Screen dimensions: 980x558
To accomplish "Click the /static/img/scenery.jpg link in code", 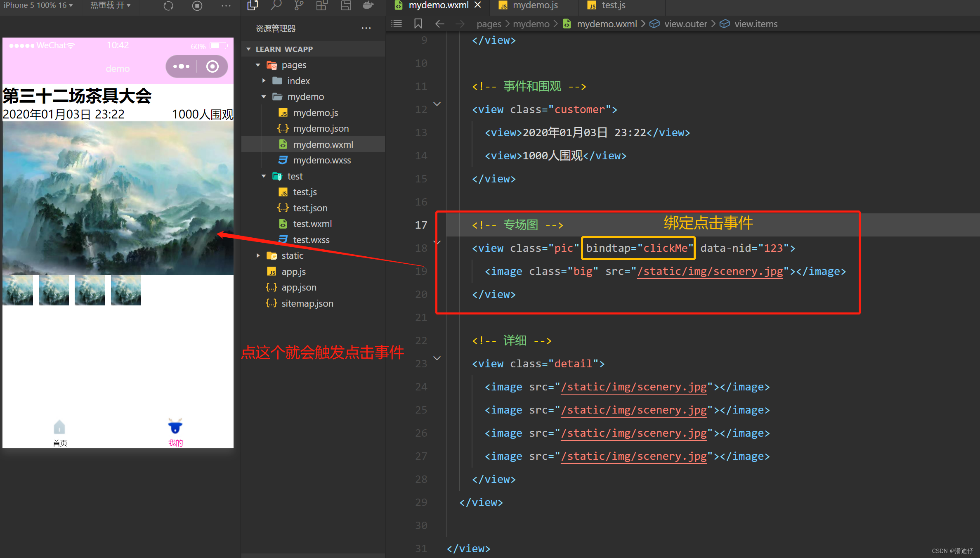I will pos(710,271).
